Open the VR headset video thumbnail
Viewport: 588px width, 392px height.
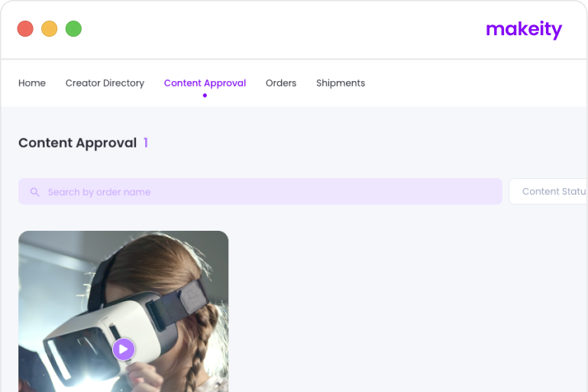[124, 311]
